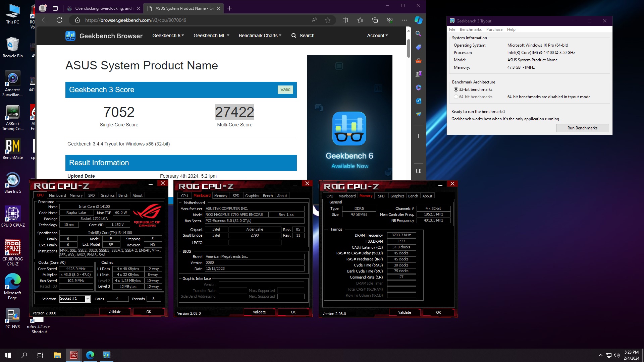Click the Read Aloud icon in address bar
Image resolution: width=644 pixels, height=362 pixels.
click(x=314, y=20)
